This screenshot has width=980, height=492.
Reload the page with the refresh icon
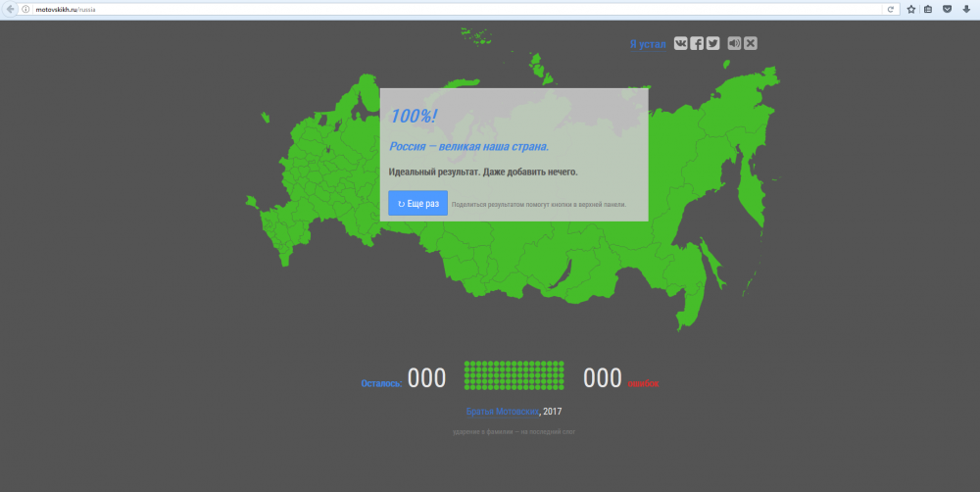(x=890, y=10)
